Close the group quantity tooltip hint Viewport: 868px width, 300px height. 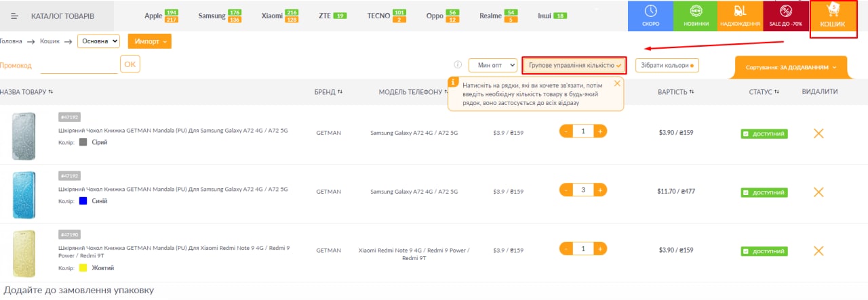616,83
